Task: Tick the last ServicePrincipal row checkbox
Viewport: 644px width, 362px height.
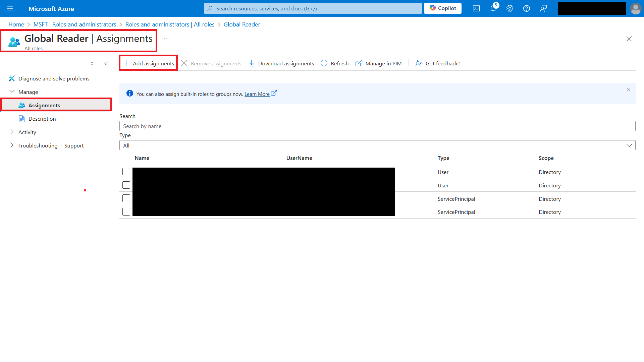Action: click(x=126, y=212)
